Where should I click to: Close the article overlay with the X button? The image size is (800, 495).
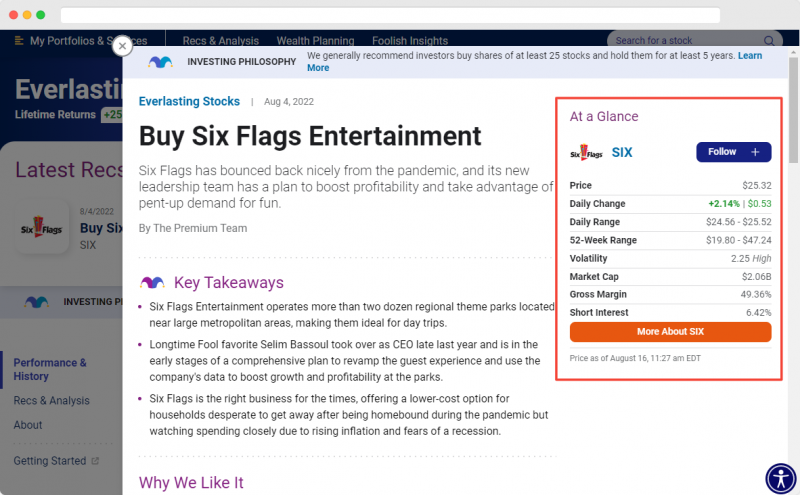click(122, 46)
